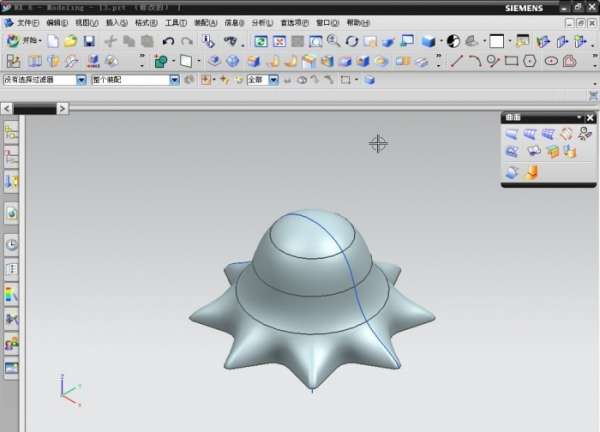
Task: Click the horizontal scrollbar right arrow
Action: (x=64, y=107)
